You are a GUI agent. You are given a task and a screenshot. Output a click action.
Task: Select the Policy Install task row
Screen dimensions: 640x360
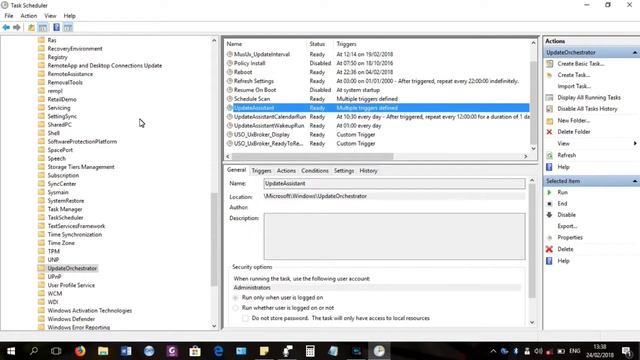(x=377, y=63)
